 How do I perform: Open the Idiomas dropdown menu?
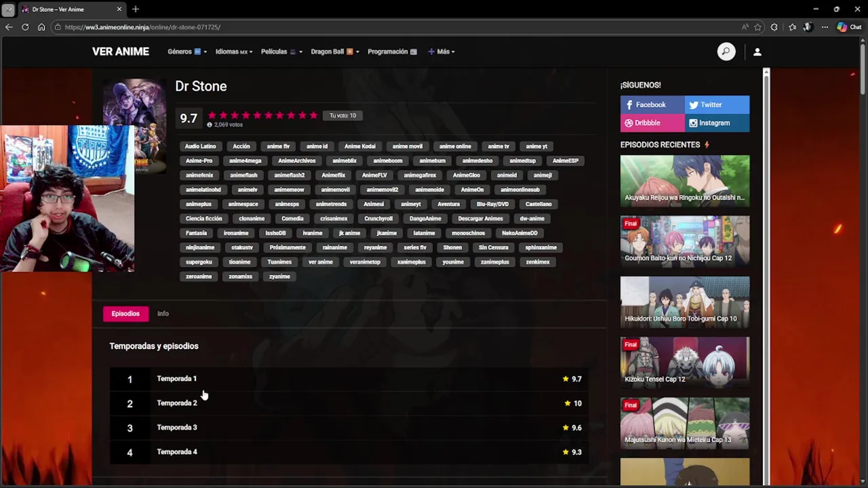pyautogui.click(x=234, y=52)
